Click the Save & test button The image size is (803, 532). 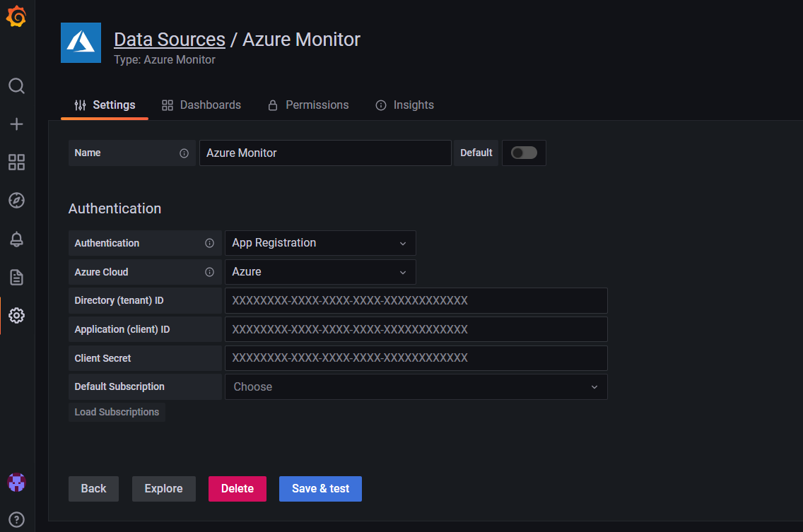[320, 488]
